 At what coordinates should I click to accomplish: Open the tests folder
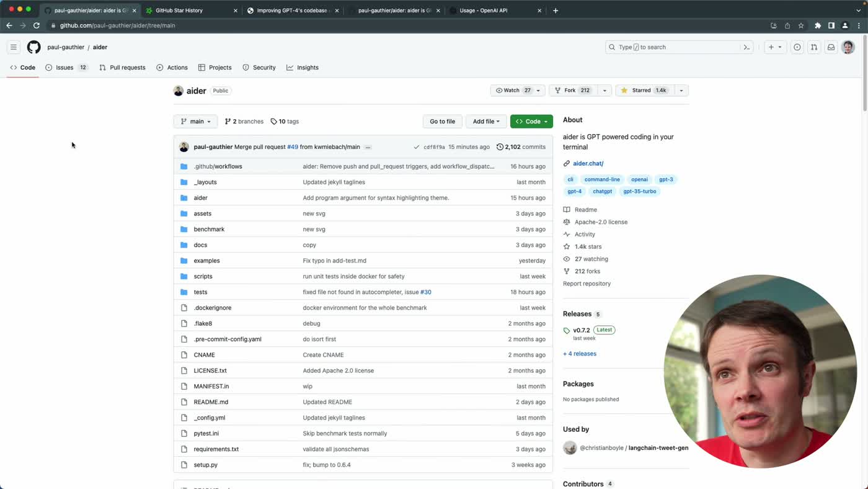[200, 292]
